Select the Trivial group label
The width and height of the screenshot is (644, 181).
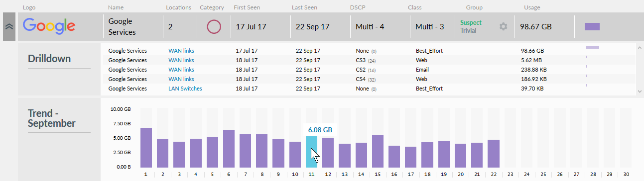click(x=468, y=30)
